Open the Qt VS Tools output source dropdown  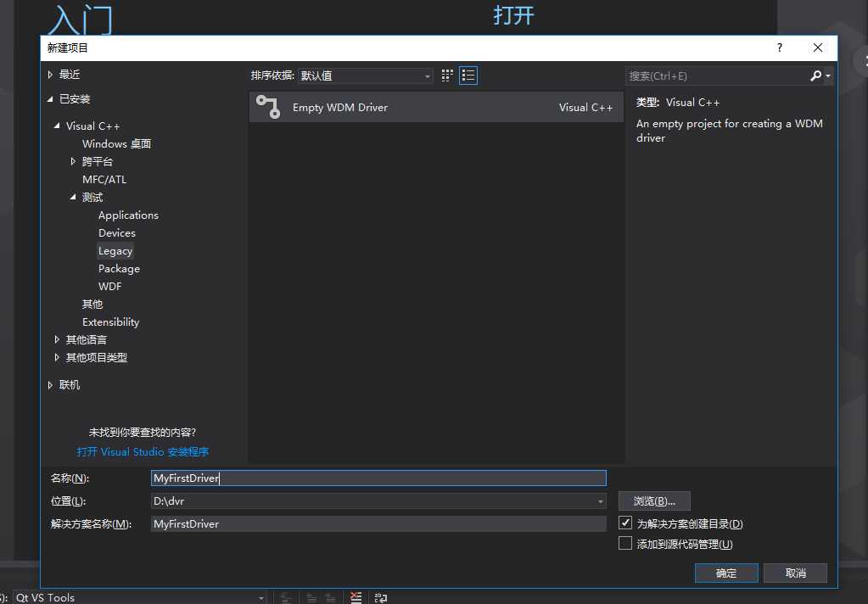click(139, 597)
